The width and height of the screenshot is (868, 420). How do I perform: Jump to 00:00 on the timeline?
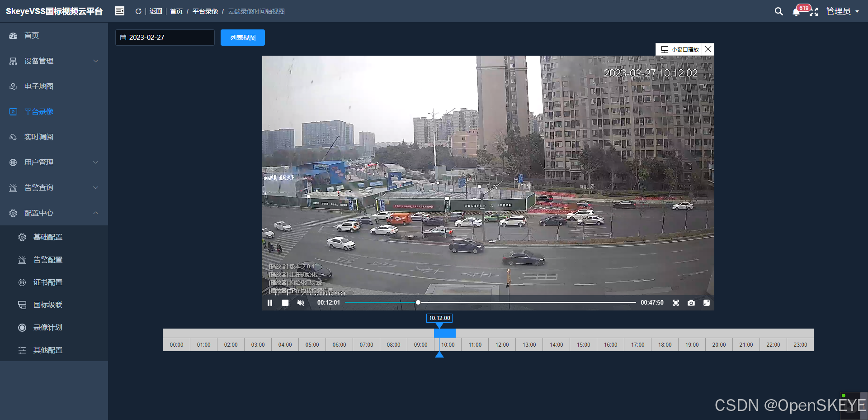tap(176, 345)
